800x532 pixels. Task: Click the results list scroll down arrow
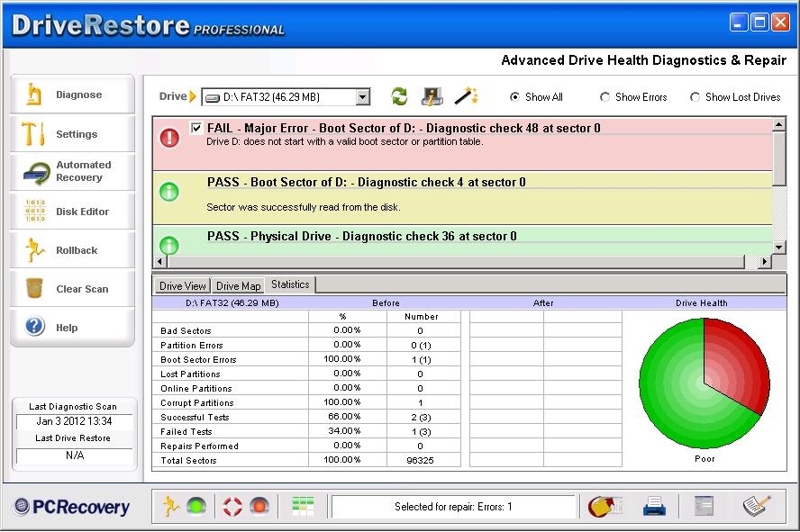point(778,248)
